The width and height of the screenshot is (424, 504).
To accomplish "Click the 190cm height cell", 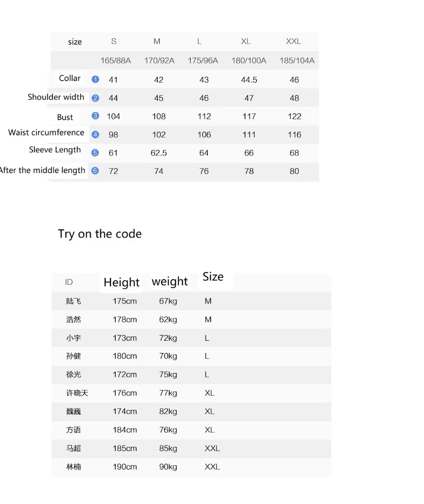I will point(125,467).
